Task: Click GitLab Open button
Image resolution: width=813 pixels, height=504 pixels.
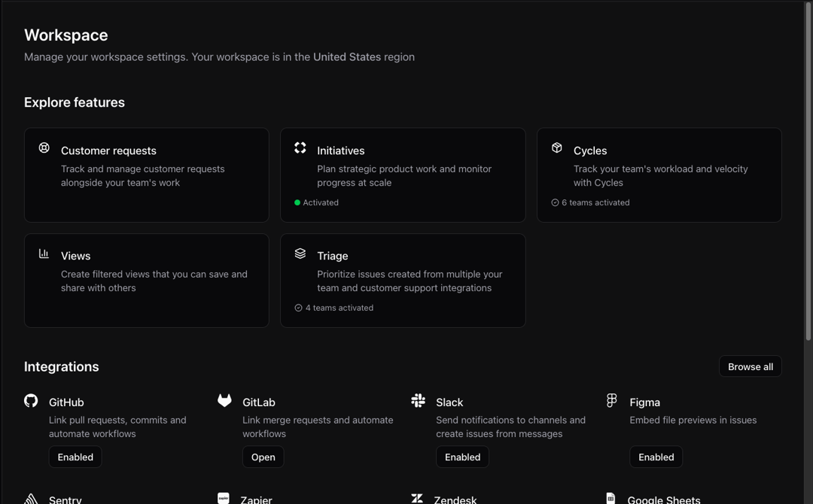Action: pyautogui.click(x=263, y=457)
